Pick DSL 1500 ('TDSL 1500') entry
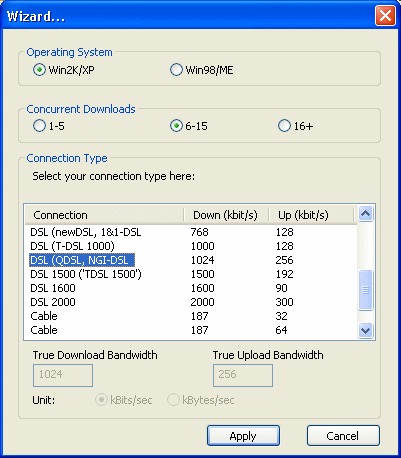This screenshot has width=401, height=458. [191, 274]
